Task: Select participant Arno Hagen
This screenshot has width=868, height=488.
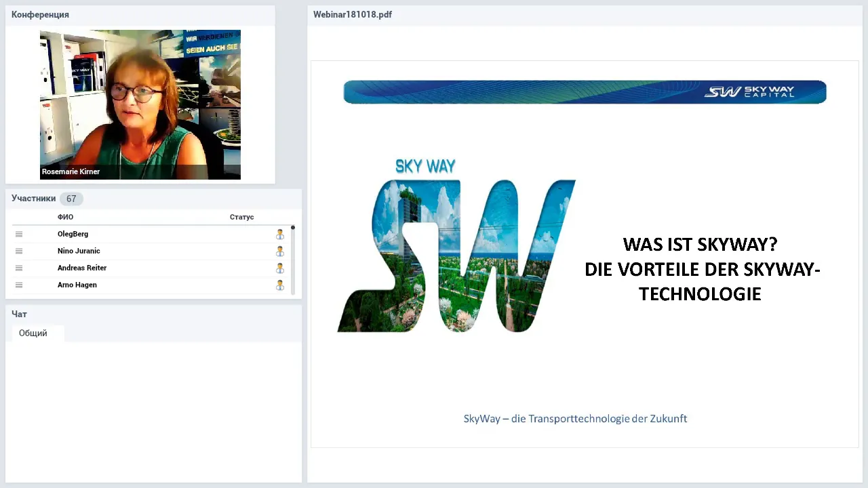Action: (77, 285)
